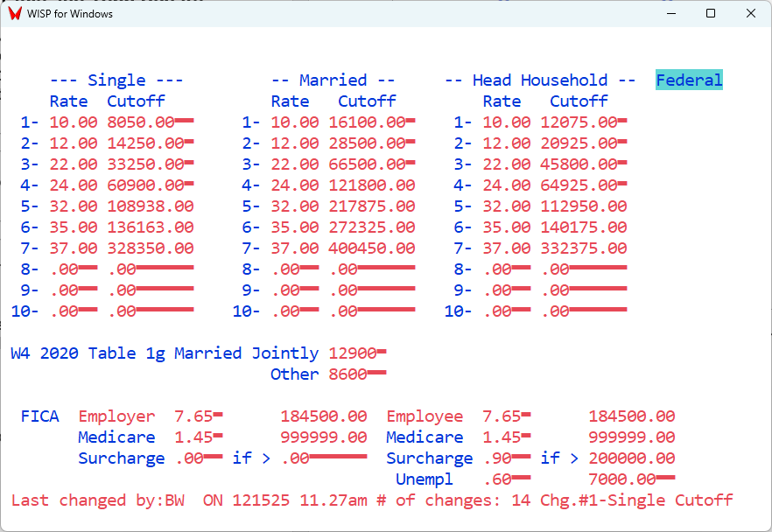Select Surcharge threshold 200000.00 field

pos(631,458)
